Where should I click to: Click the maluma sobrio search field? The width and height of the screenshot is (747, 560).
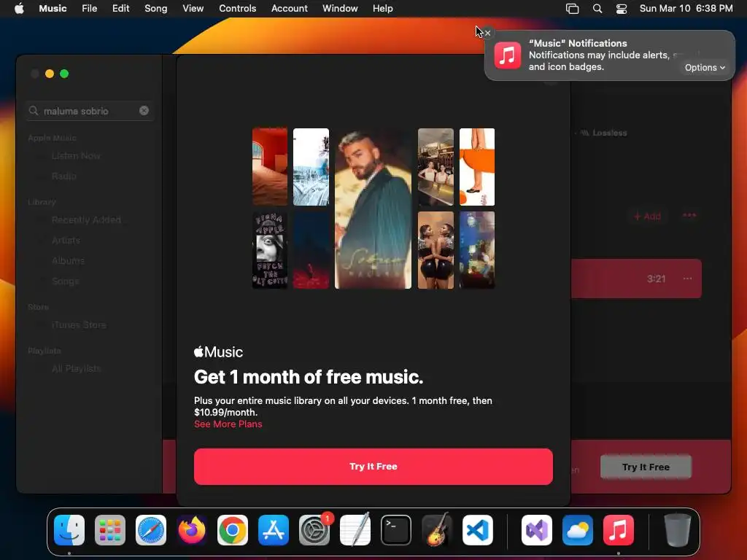point(90,111)
